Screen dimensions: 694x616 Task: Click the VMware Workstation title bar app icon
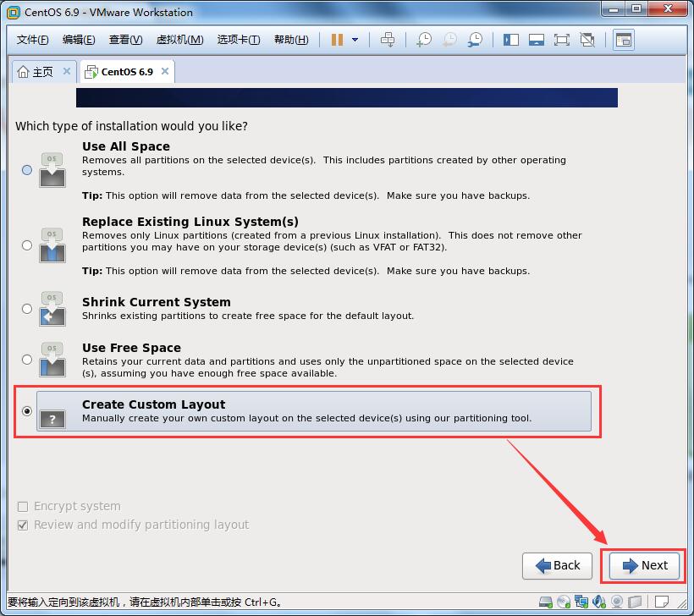point(14,13)
